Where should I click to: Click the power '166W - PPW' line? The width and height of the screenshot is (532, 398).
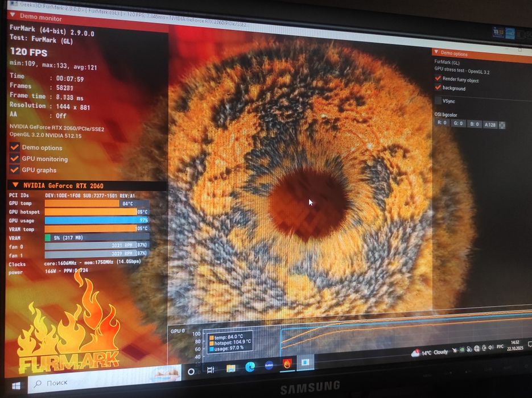click(67, 271)
